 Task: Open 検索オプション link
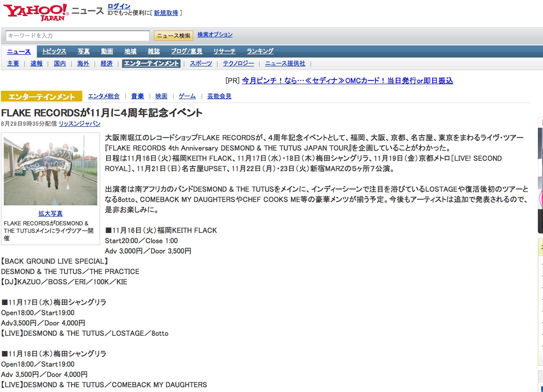[215, 35]
